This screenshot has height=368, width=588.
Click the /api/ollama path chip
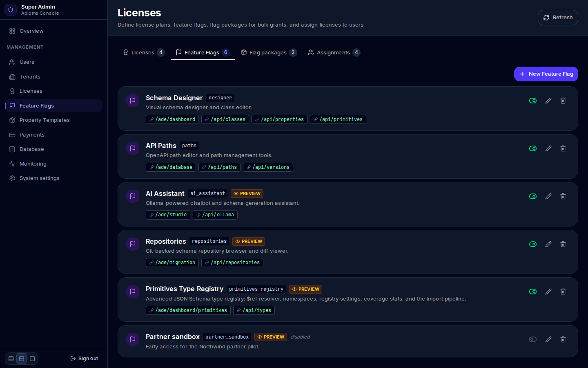click(215, 215)
